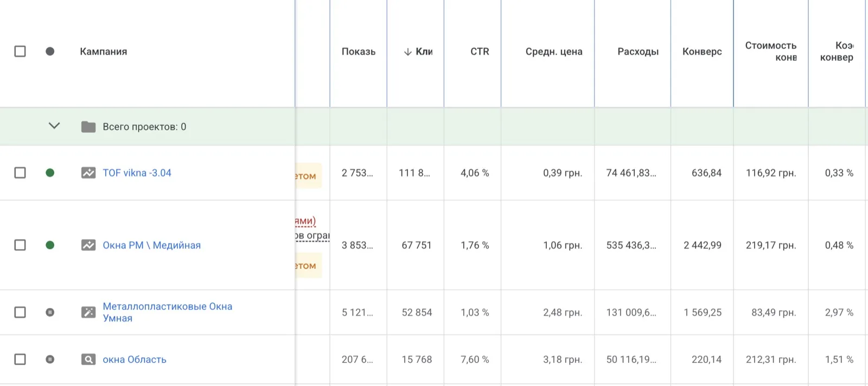Click the CTR value 4,06 %
The image size is (868, 386).
point(475,173)
